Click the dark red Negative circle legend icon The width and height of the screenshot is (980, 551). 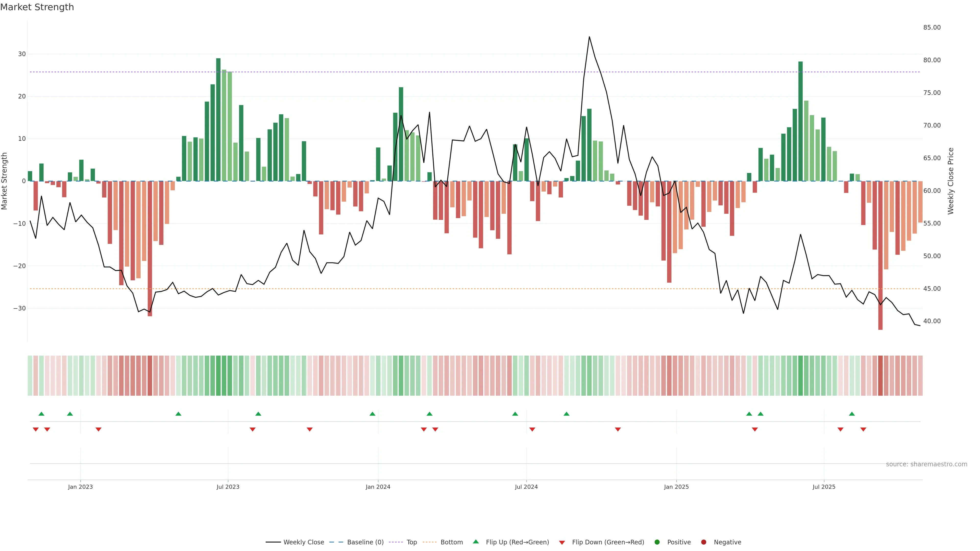click(703, 542)
